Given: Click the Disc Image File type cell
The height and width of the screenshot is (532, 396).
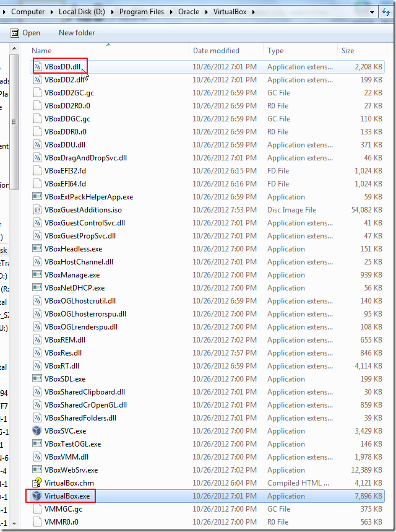Looking at the screenshot, I should pyautogui.click(x=291, y=210).
